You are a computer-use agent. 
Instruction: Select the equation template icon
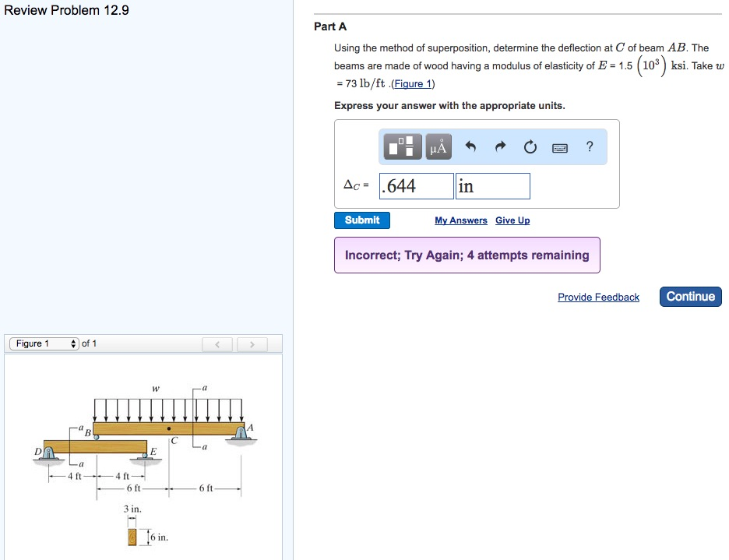pos(402,146)
